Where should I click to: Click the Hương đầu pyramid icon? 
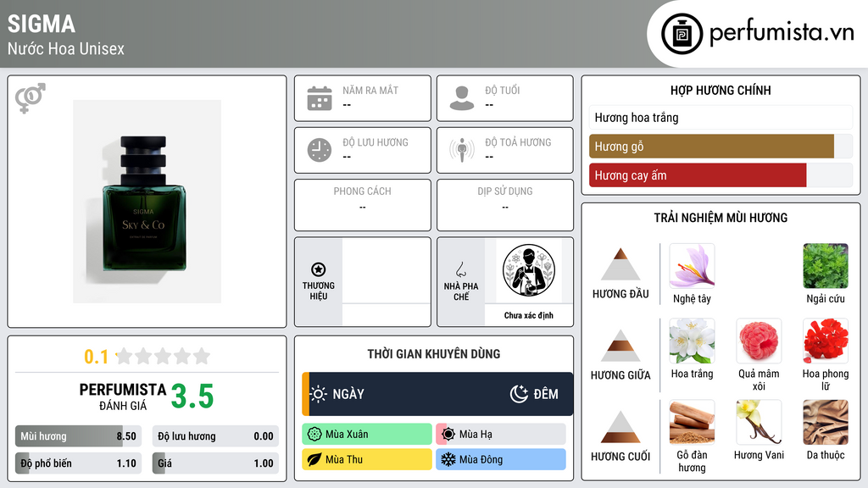(620, 264)
